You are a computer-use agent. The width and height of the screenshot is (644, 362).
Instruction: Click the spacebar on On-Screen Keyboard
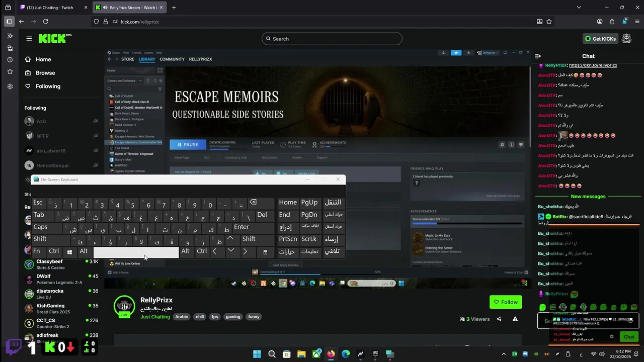coord(136,252)
